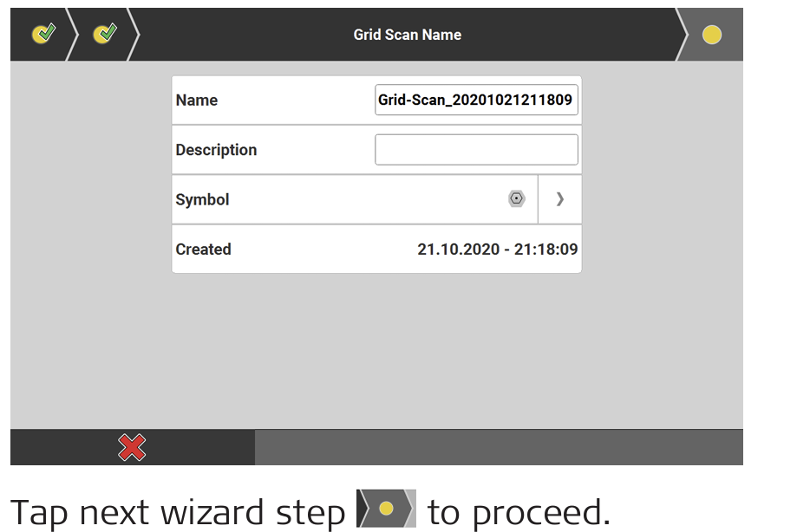This screenshot has width=810, height=532.
Task: Click the Grid Scan Name title bar
Action: click(407, 36)
